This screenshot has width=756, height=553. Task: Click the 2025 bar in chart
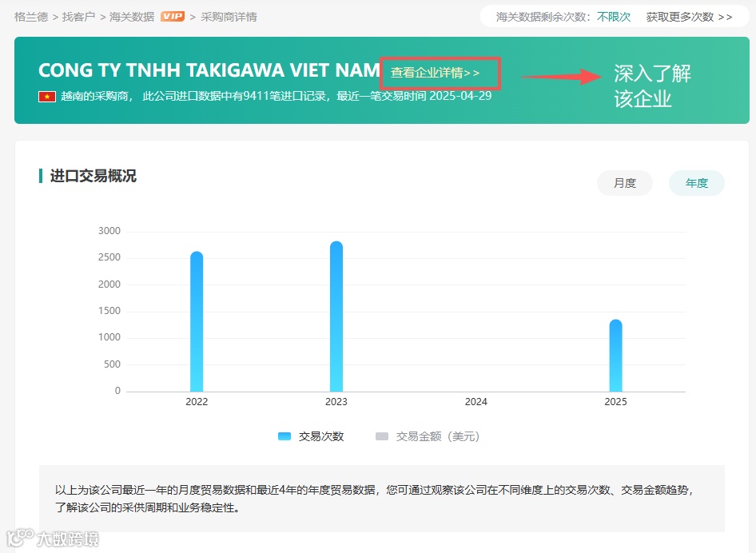[615, 356]
